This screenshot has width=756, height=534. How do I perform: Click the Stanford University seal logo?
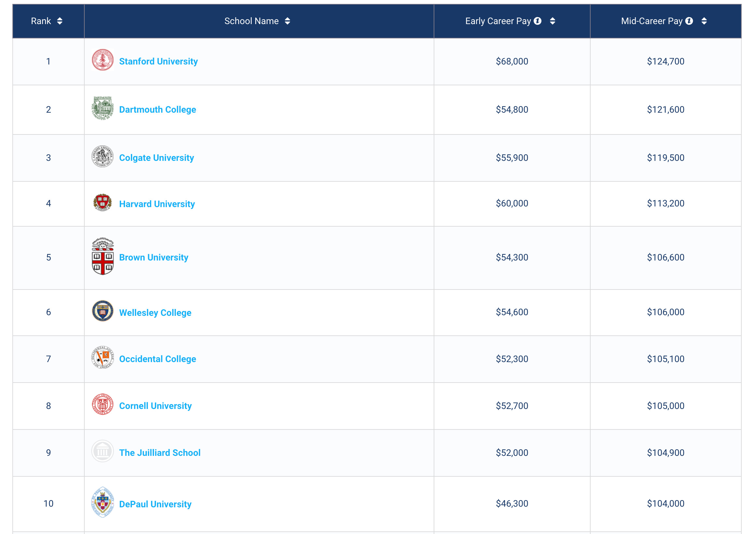pyautogui.click(x=103, y=60)
